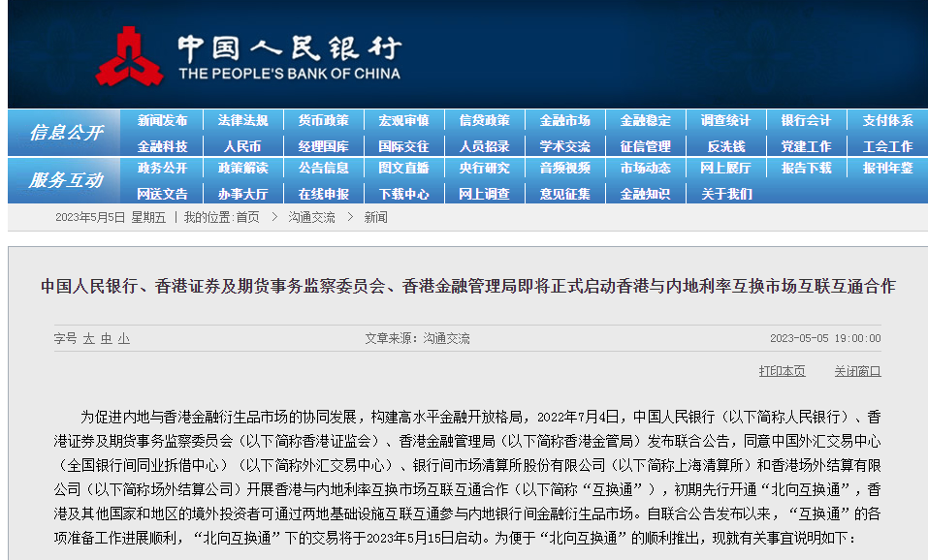928x560 pixels.
Task: Go to 意见征集 page
Action: click(x=564, y=194)
